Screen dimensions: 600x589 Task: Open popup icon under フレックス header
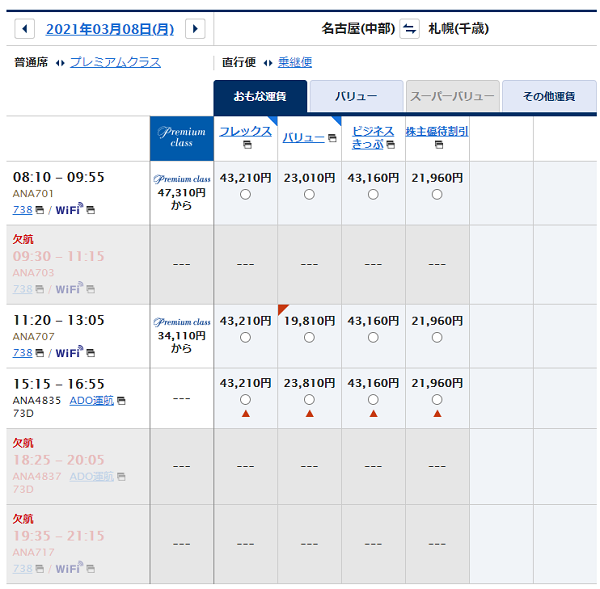click(248, 145)
